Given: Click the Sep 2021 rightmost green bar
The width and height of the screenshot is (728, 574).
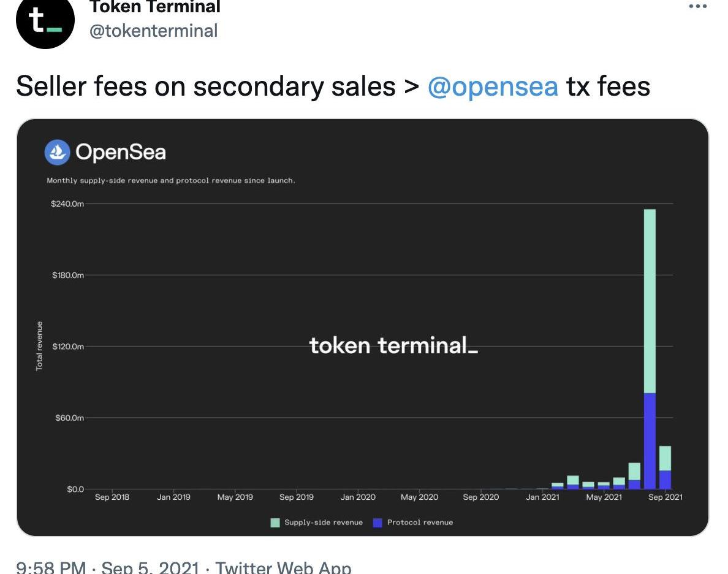Looking at the screenshot, I should point(665,458).
